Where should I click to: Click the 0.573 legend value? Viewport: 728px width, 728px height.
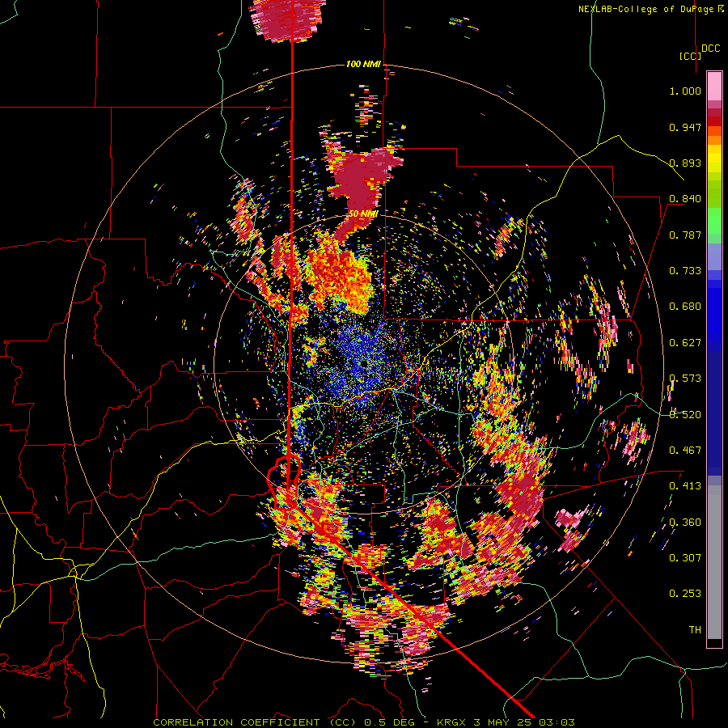tap(685, 379)
